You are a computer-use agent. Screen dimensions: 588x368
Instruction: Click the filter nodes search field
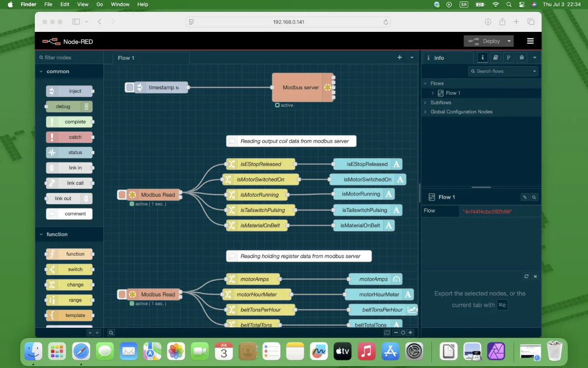69,57
